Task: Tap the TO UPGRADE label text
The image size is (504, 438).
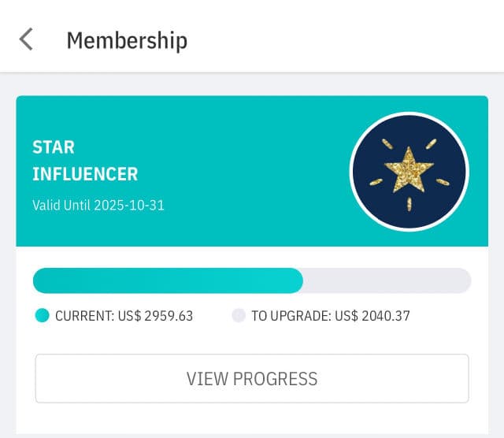Action: point(291,316)
